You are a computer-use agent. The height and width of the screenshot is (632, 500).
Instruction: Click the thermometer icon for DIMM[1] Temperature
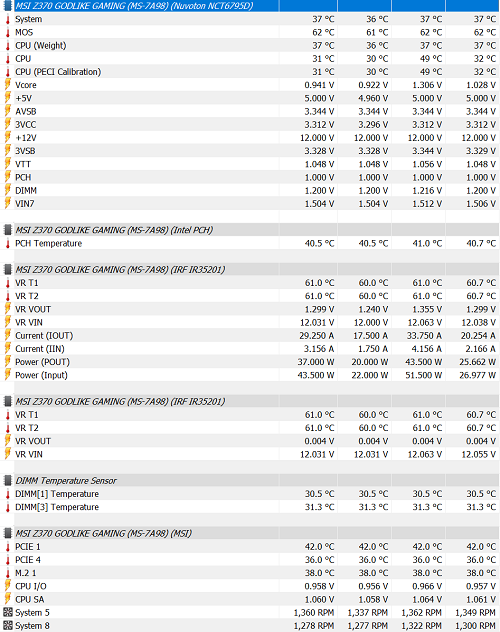7,494
